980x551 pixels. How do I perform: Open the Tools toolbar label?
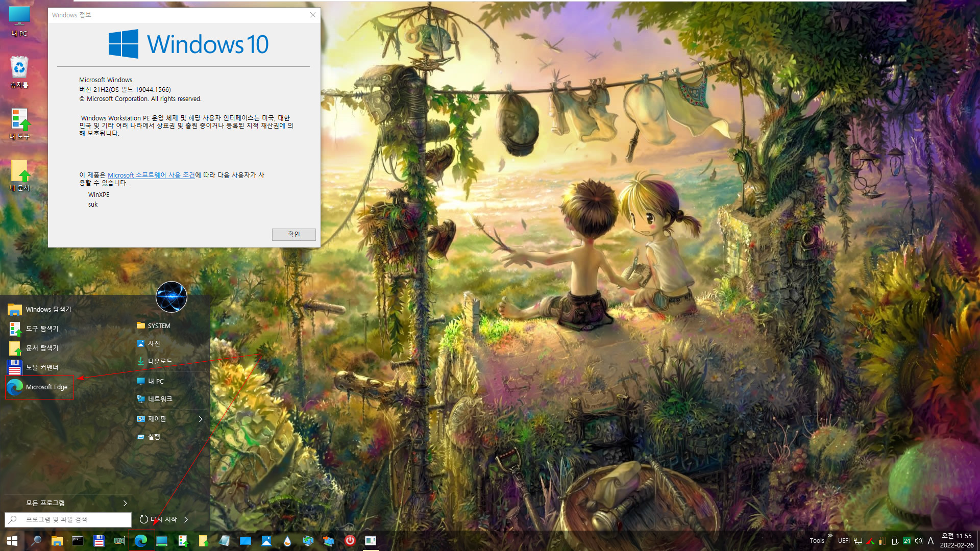(817, 541)
